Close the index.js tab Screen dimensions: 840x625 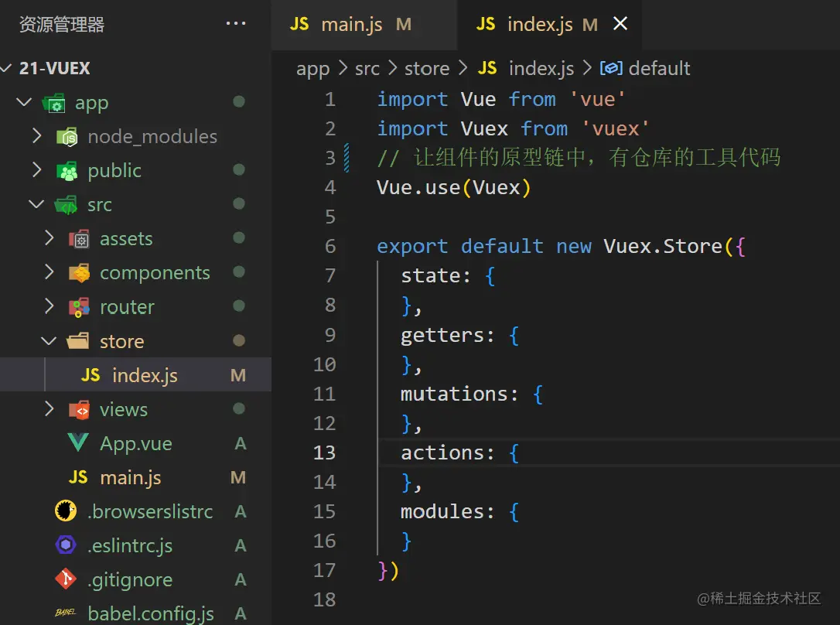pyautogui.click(x=620, y=25)
